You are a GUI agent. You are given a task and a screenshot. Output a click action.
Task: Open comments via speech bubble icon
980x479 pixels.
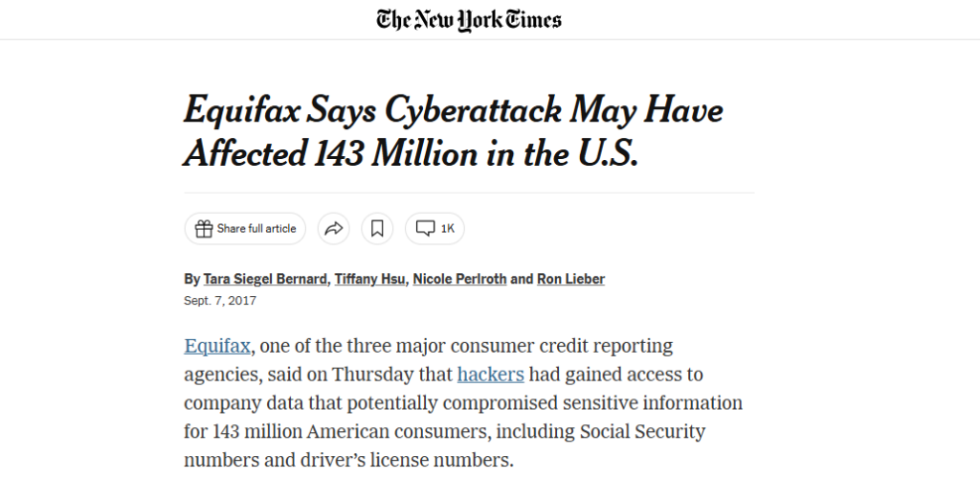[425, 228]
